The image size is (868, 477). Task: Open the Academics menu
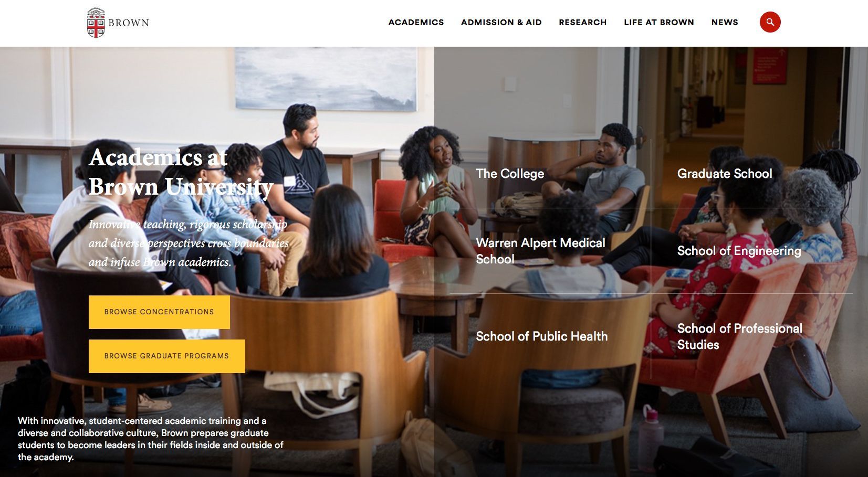pos(416,22)
